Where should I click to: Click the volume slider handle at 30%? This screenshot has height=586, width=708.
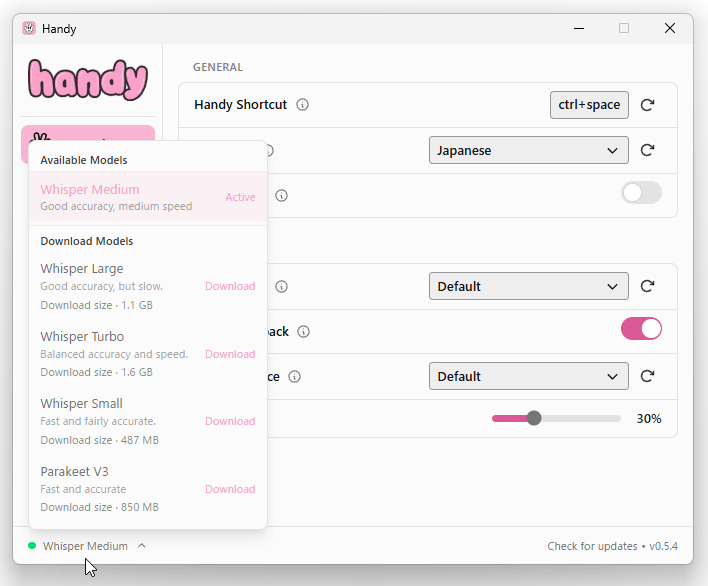[x=534, y=418]
